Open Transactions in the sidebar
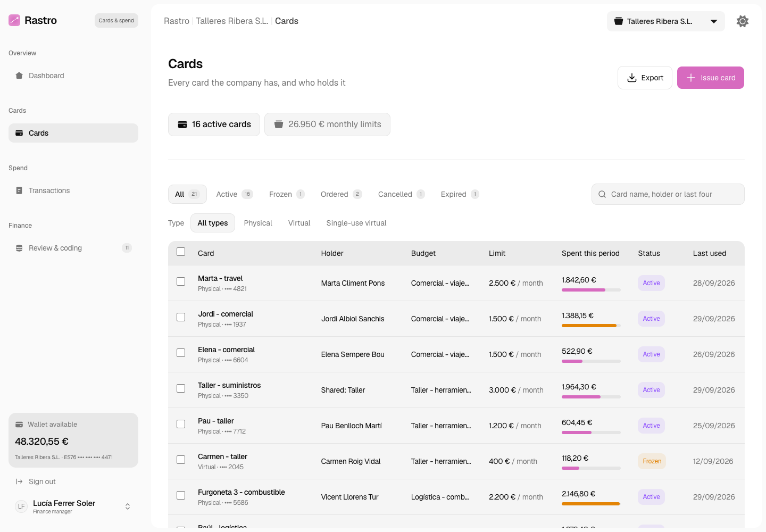The height and width of the screenshot is (532, 766). point(73,190)
